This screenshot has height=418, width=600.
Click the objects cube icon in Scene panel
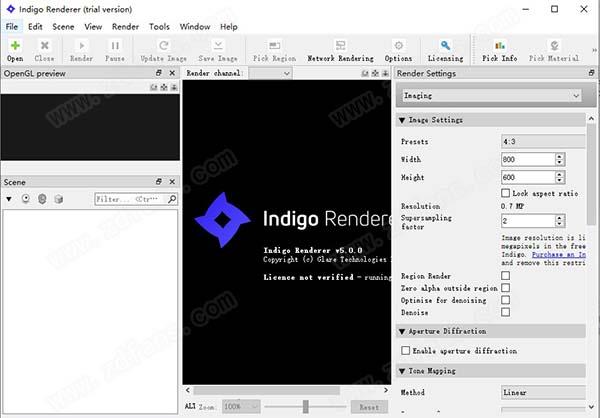(59, 199)
